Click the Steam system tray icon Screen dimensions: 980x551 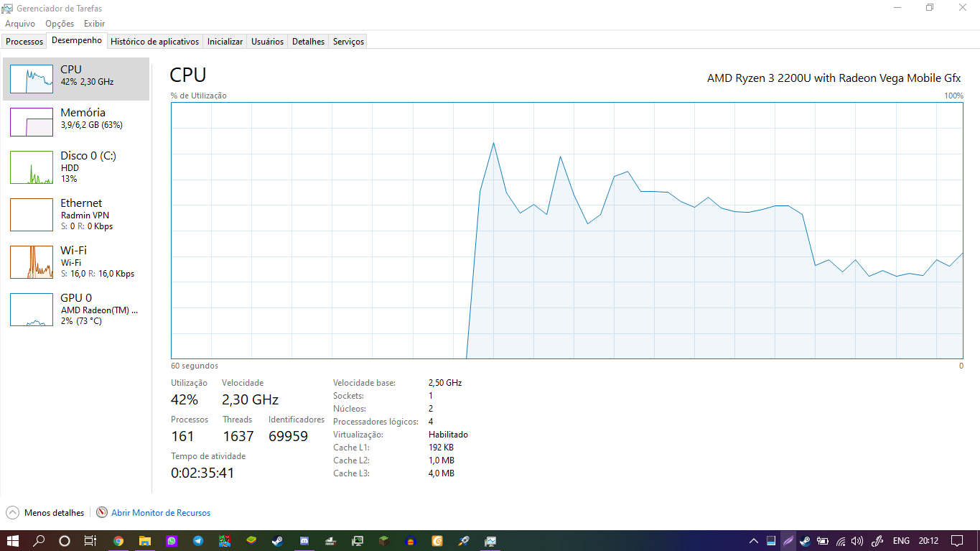point(806,540)
